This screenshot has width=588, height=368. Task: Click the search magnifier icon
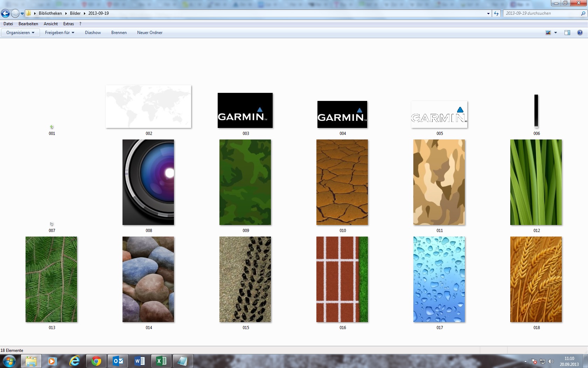(583, 13)
